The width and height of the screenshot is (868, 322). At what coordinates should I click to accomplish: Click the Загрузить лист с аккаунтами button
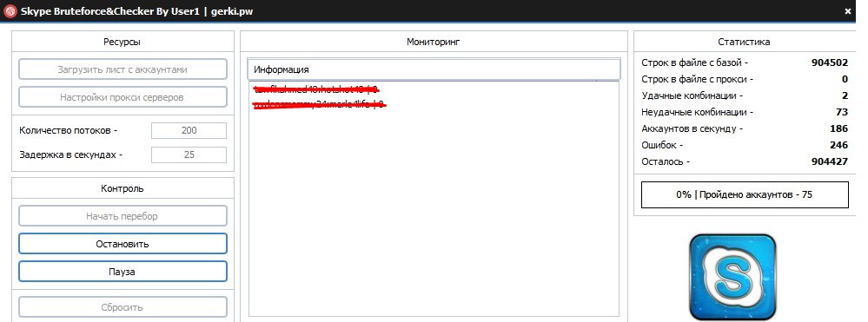[x=123, y=69]
